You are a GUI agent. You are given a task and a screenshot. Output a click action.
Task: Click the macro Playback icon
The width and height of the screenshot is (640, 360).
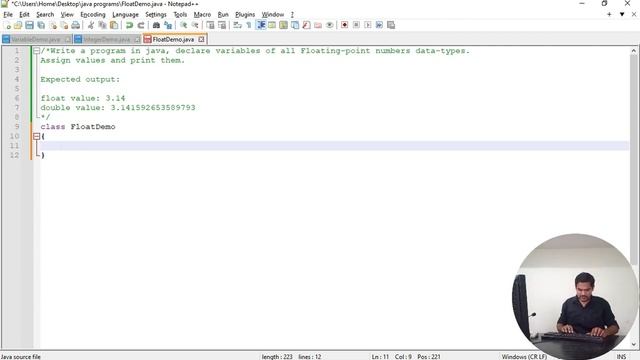click(368, 25)
